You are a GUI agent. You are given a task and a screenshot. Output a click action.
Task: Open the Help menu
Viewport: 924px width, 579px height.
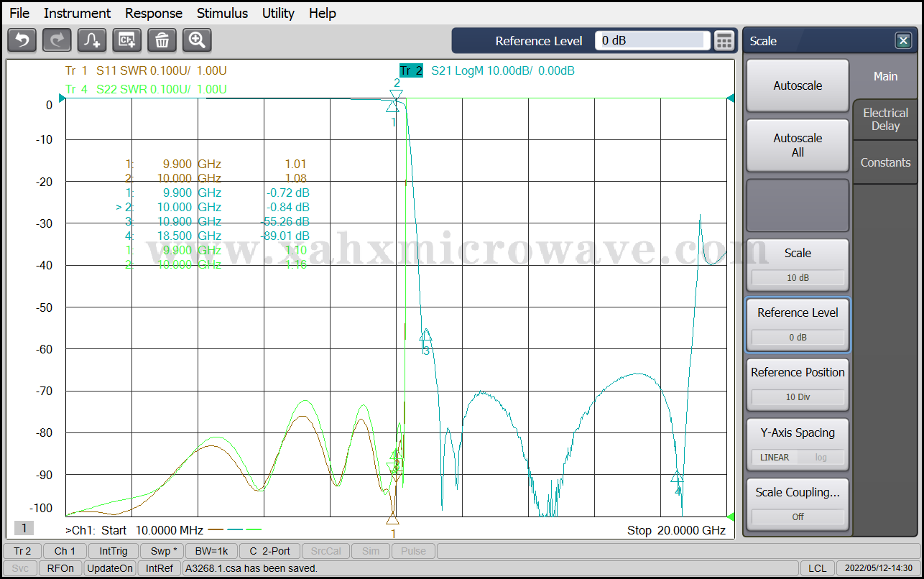pyautogui.click(x=323, y=13)
